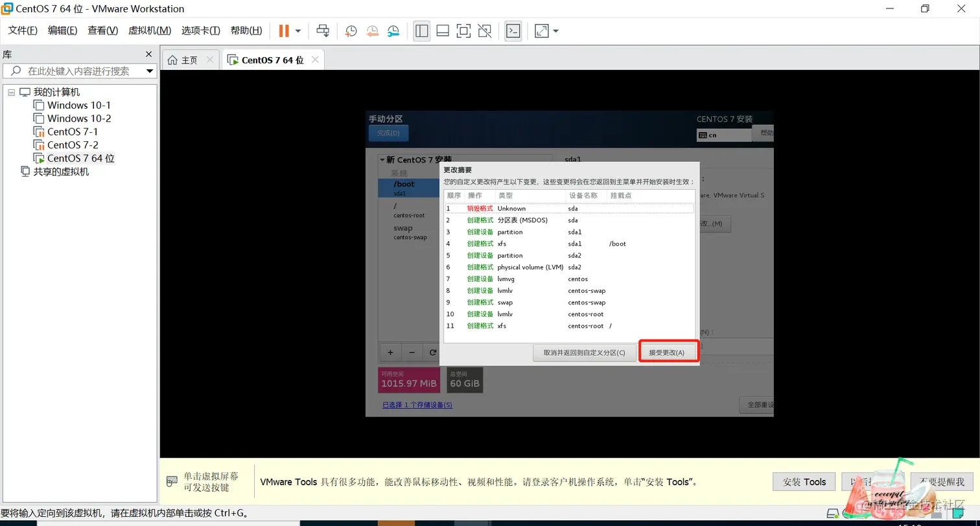
Task: Click the add partition plus button
Action: [x=390, y=352]
